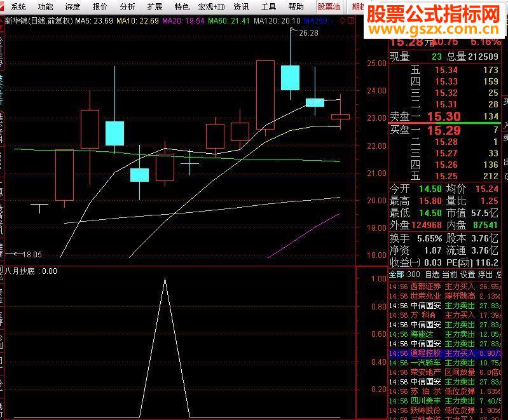Open the 帮助 menu
The height and width of the screenshot is (420, 508).
pyautogui.click(x=296, y=6)
